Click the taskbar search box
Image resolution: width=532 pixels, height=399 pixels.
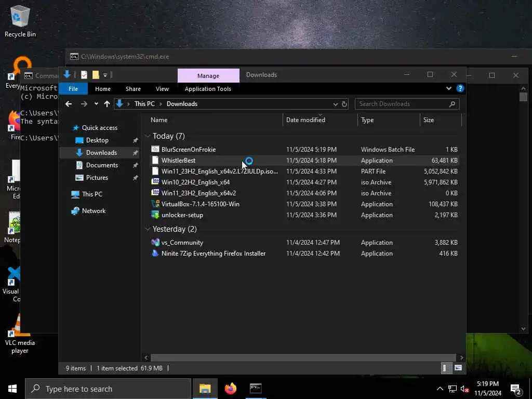(x=108, y=389)
